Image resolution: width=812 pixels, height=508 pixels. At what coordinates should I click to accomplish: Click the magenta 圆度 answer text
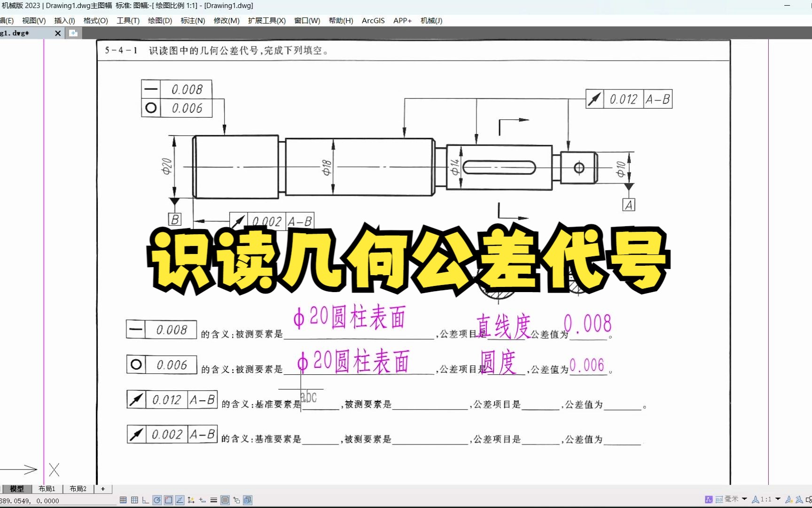pos(498,362)
